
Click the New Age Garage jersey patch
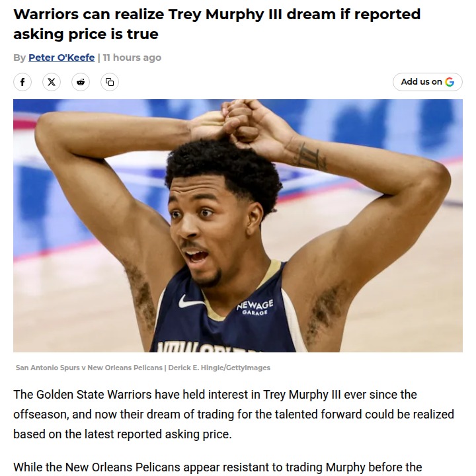(255, 308)
